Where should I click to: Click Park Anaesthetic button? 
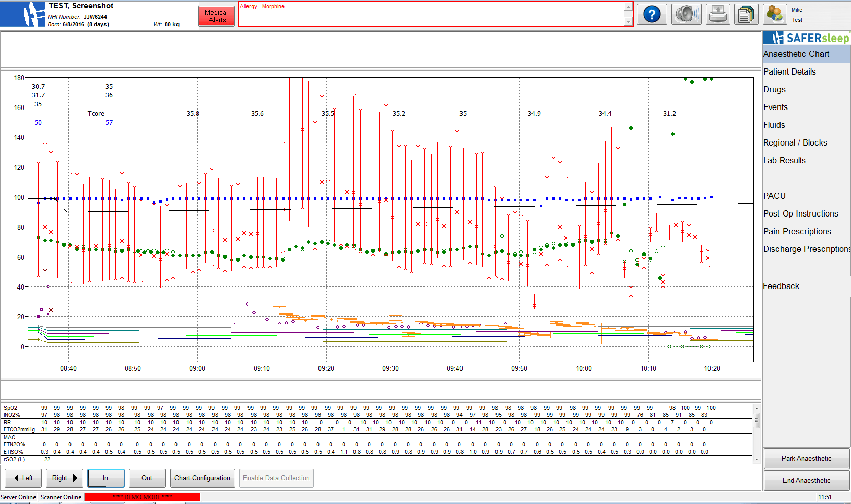tap(806, 458)
